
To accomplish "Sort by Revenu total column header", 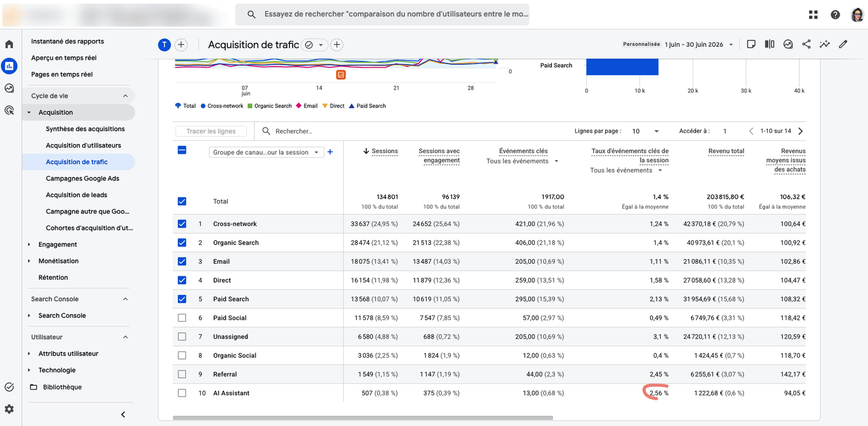I will pyautogui.click(x=726, y=151).
